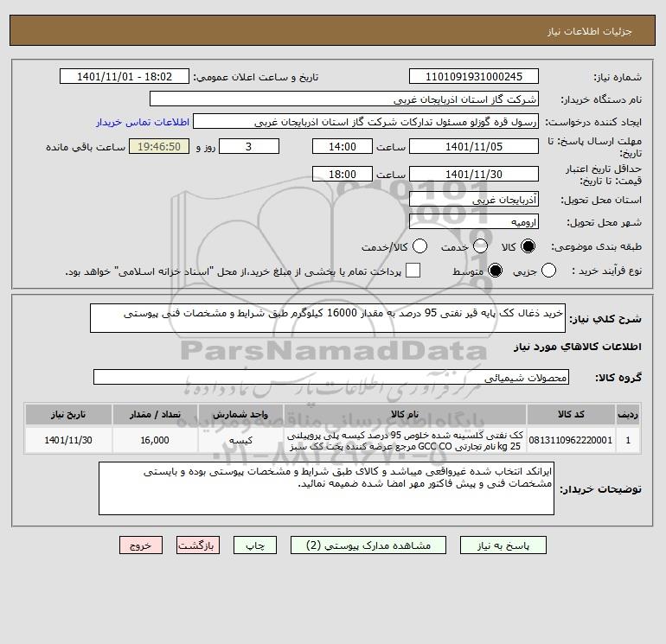Click the خروج exit button

pos(141,545)
